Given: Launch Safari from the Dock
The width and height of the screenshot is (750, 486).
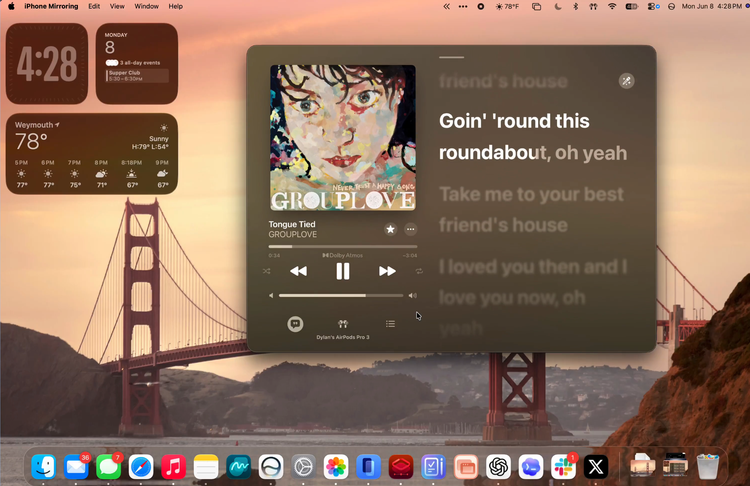Looking at the screenshot, I should coord(141,467).
